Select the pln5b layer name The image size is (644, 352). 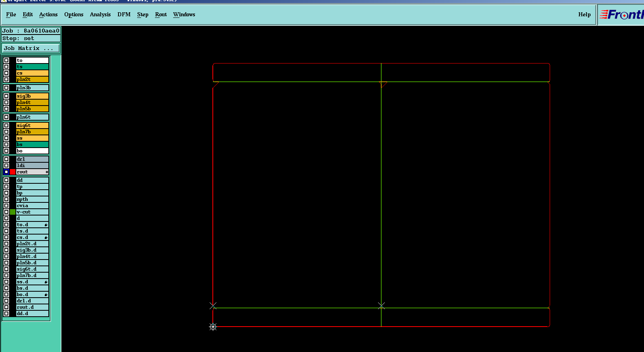tap(32, 109)
